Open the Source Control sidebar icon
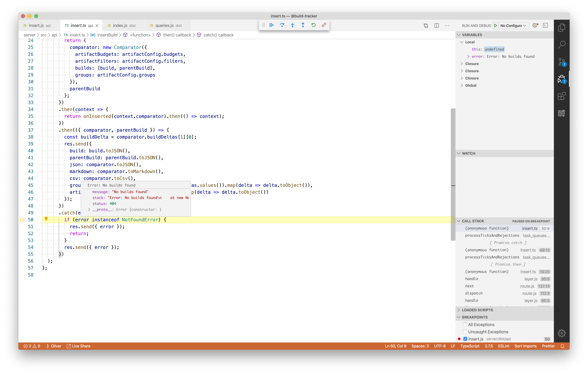Image resolution: width=588 pixels, height=374 pixels. (561, 62)
